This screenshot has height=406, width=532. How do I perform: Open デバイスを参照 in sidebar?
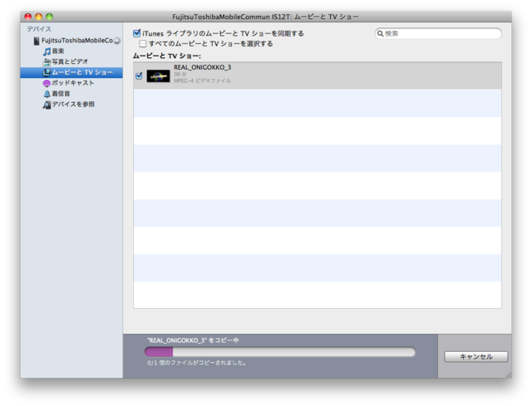(73, 105)
